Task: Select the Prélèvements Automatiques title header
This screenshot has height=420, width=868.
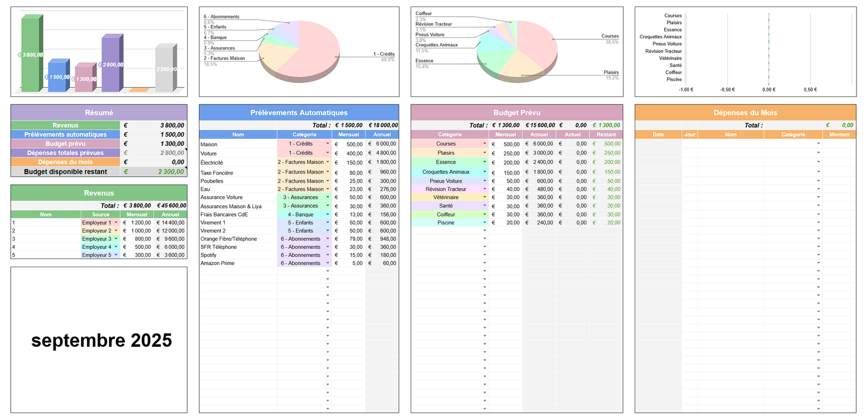Action: (x=299, y=113)
